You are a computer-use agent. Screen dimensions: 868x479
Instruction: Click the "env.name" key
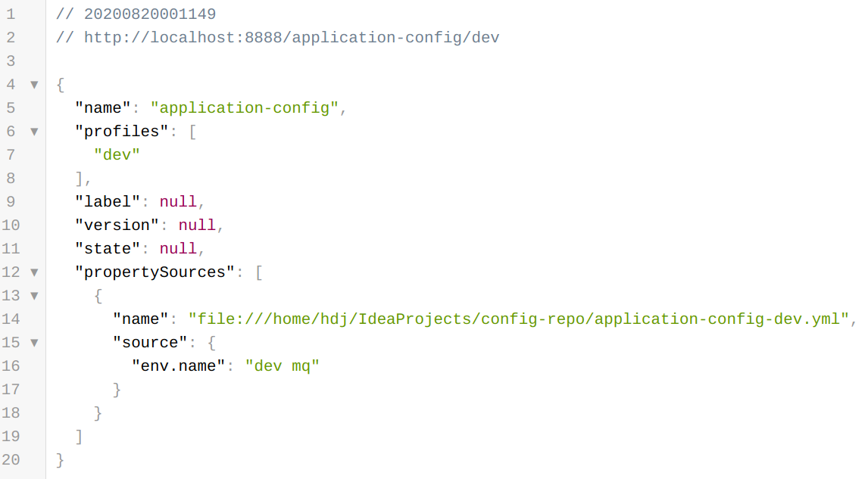click(x=178, y=366)
